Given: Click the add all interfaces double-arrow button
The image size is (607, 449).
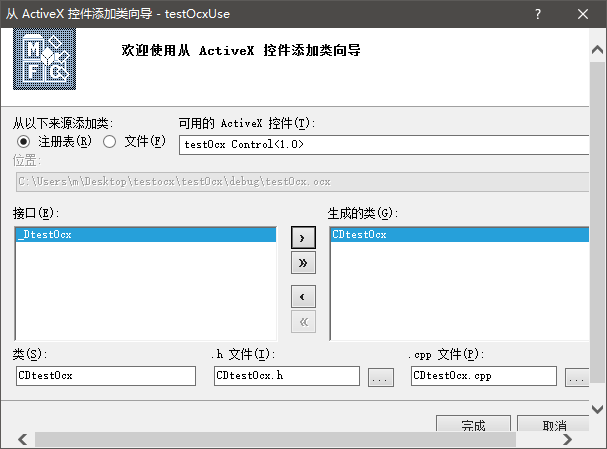Looking at the screenshot, I should pyautogui.click(x=302, y=263).
